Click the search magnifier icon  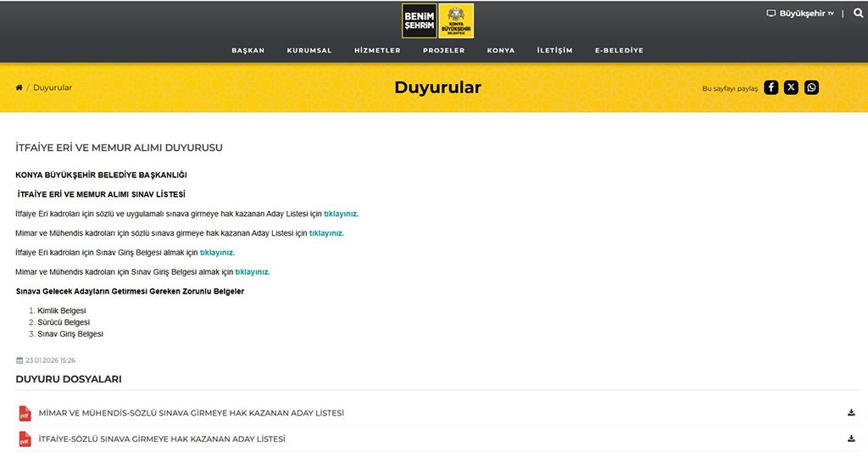point(858,14)
